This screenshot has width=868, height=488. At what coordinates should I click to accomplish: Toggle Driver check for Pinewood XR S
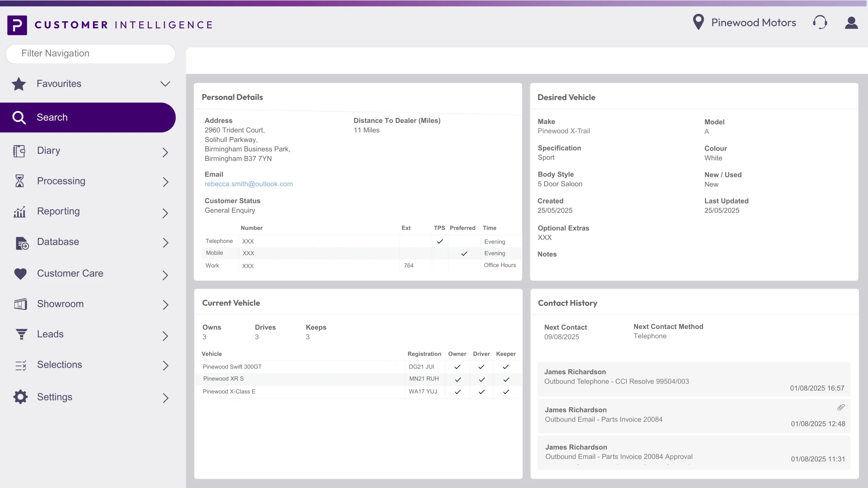click(482, 380)
